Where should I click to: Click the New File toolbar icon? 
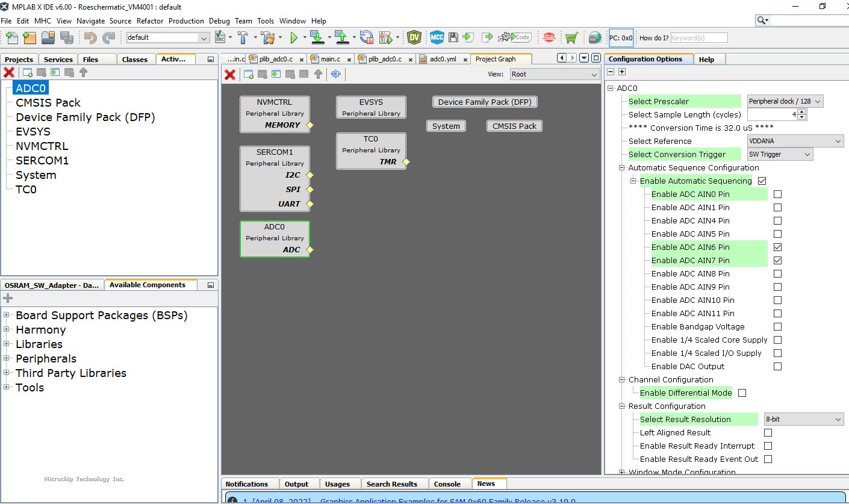tap(11, 37)
